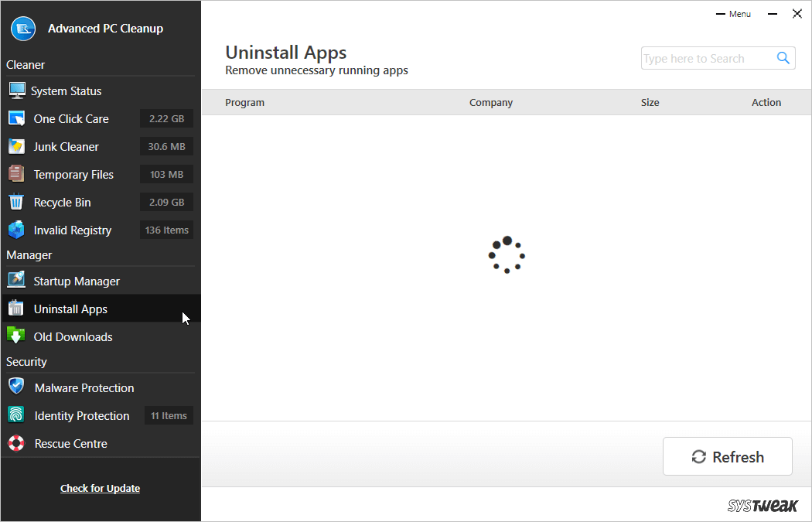Open the Advanced PC Cleanup logo
This screenshot has width=812, height=522.
pos(22,29)
